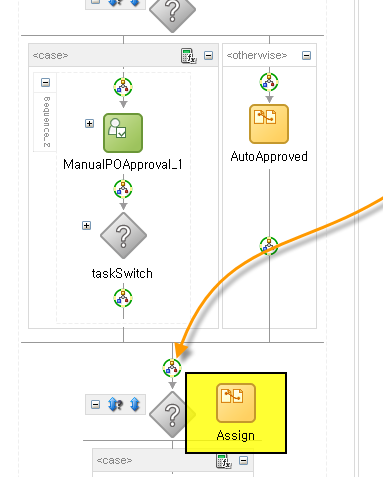Click drop target below taskSwitch

[123, 298]
